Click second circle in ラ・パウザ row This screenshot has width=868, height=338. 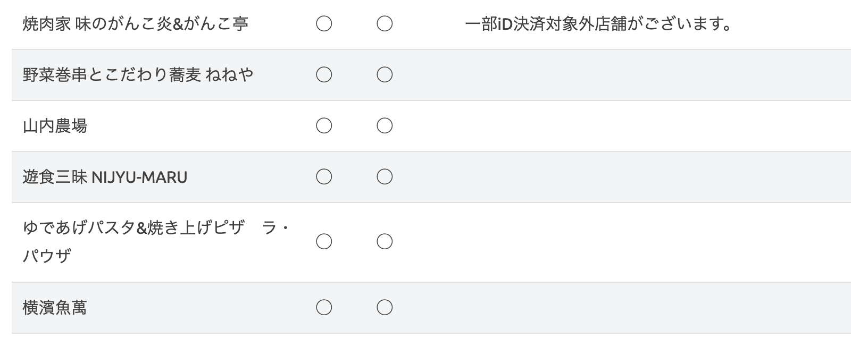tap(385, 242)
